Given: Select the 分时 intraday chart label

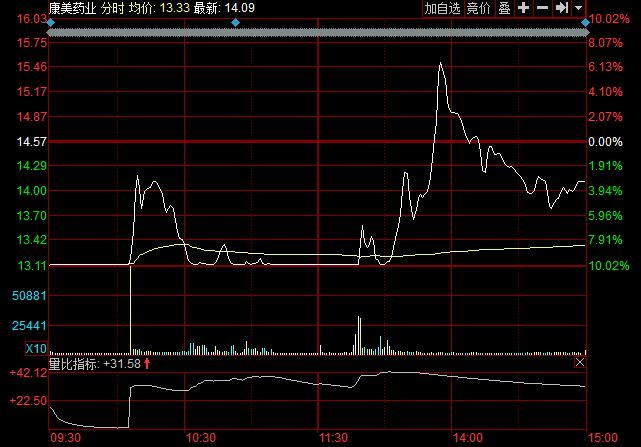Looking at the screenshot, I should 113,8.
